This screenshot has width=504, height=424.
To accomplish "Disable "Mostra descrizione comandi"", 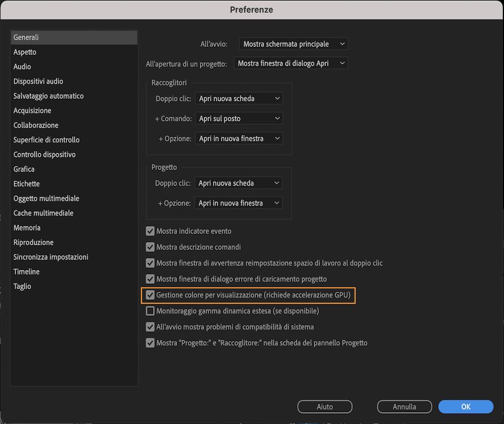I will point(150,247).
